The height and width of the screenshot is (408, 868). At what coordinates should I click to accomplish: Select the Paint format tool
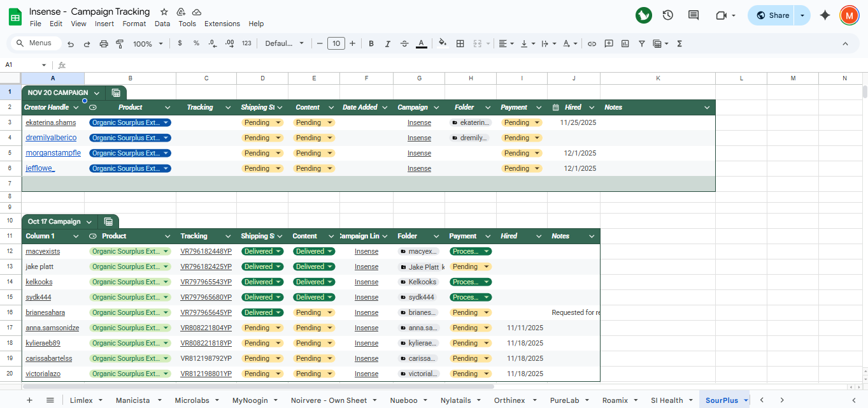[x=120, y=44]
